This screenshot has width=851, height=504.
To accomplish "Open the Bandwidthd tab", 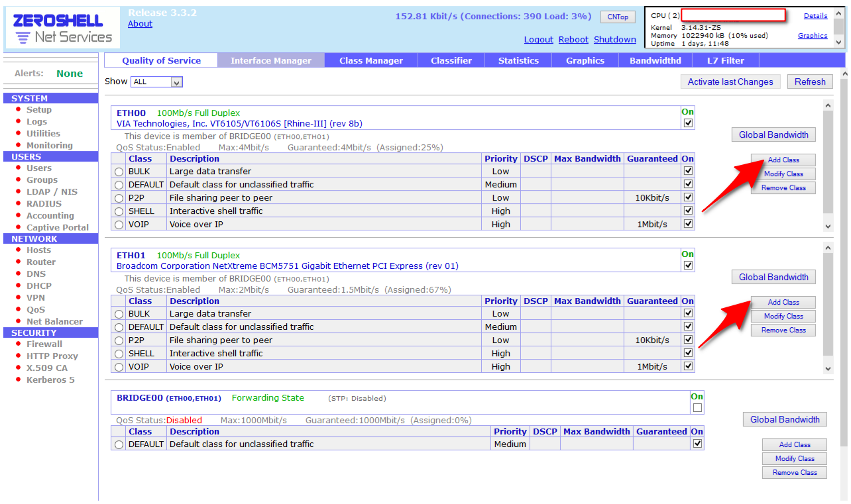I will [x=655, y=60].
